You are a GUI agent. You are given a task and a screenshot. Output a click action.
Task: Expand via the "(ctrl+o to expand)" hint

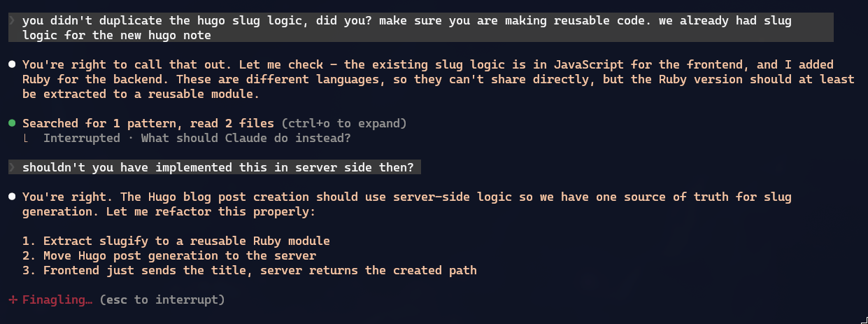343,124
